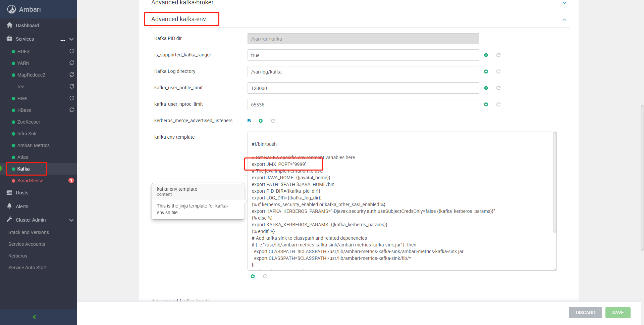Image resolution: width=644 pixels, height=325 pixels.
Task: Click the Hive restart-required icon
Action: pyautogui.click(x=71, y=98)
